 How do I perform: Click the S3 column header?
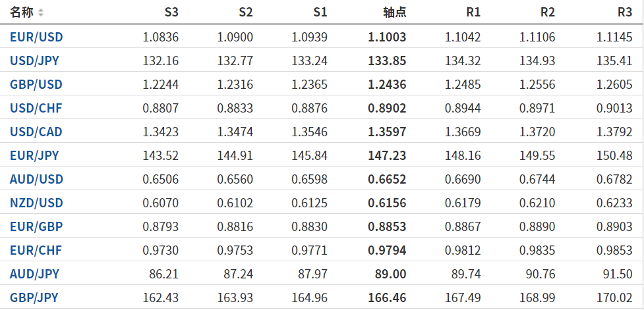(171, 13)
